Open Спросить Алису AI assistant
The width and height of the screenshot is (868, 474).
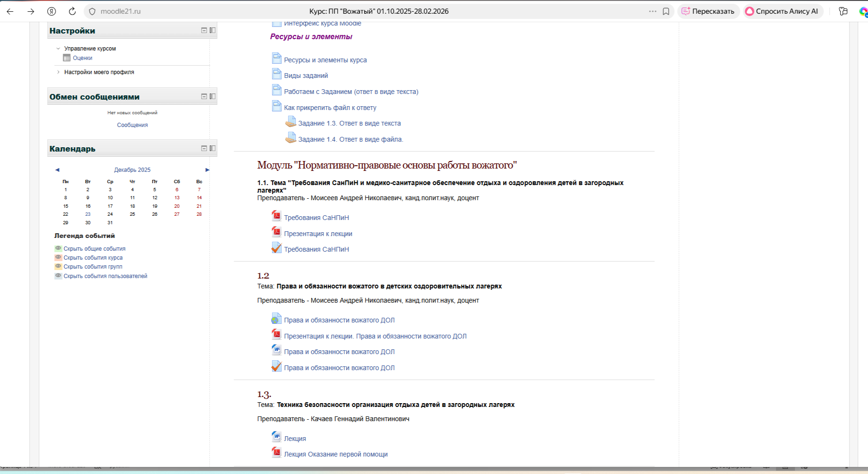coord(782,11)
